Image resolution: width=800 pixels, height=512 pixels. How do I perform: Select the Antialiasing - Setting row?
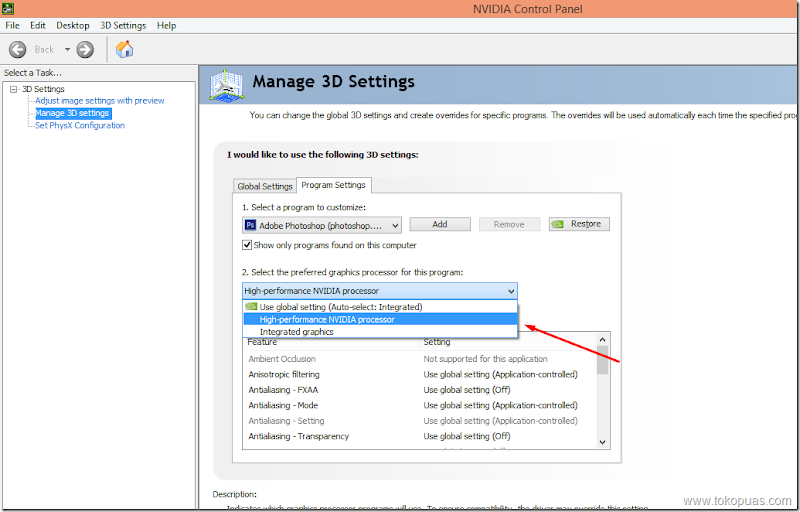[419, 421]
